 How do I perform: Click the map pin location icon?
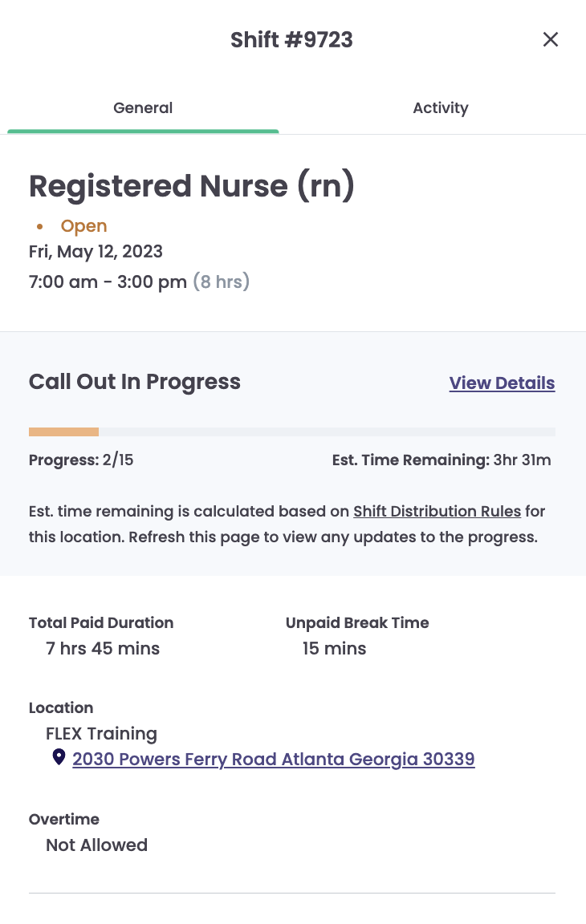pyautogui.click(x=59, y=756)
